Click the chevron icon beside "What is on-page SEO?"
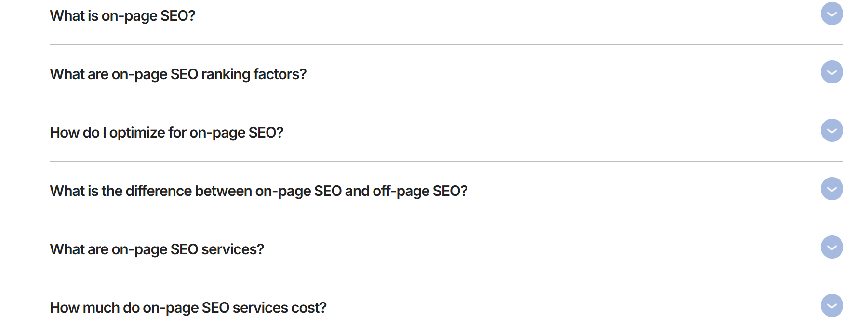Screen dimensions: 868x331 click(x=831, y=14)
